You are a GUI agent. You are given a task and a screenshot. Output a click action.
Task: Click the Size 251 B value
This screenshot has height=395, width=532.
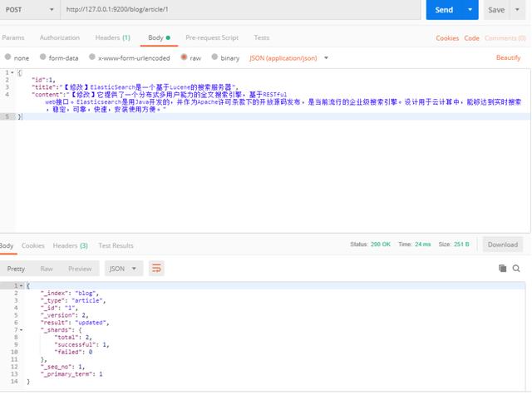point(461,244)
